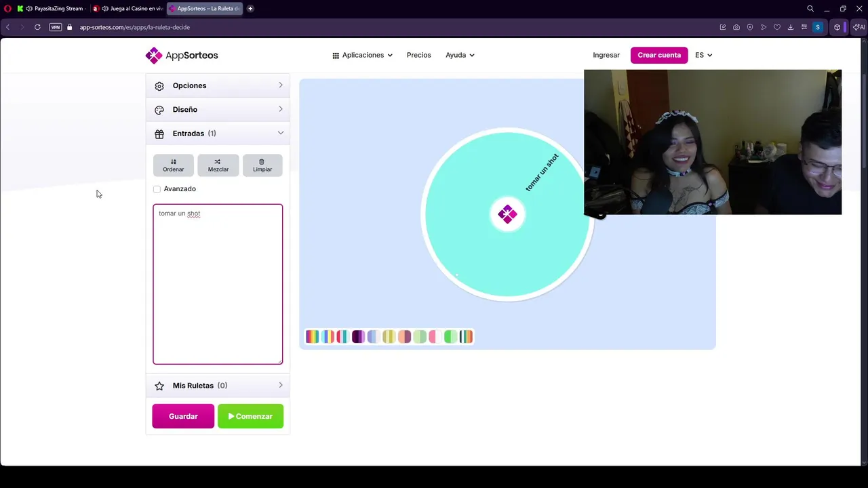Open the Precios page
The image size is (868, 488).
(418, 55)
